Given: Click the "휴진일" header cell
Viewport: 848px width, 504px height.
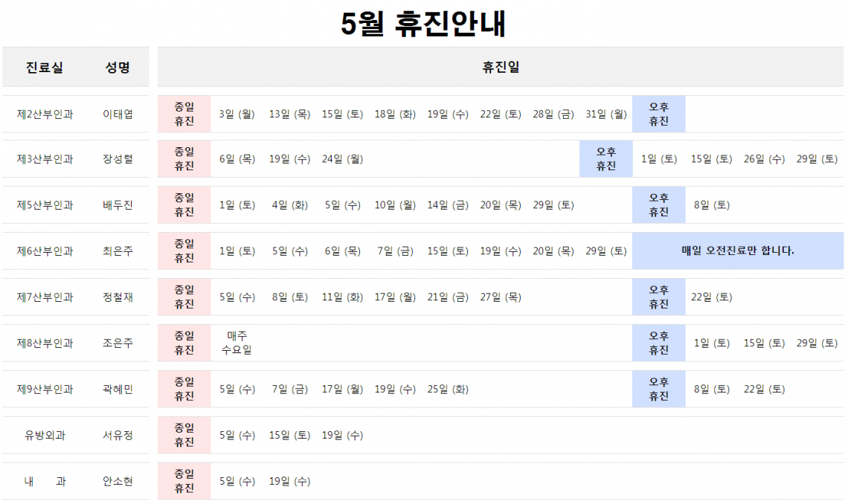Looking at the screenshot, I should coord(501,68).
